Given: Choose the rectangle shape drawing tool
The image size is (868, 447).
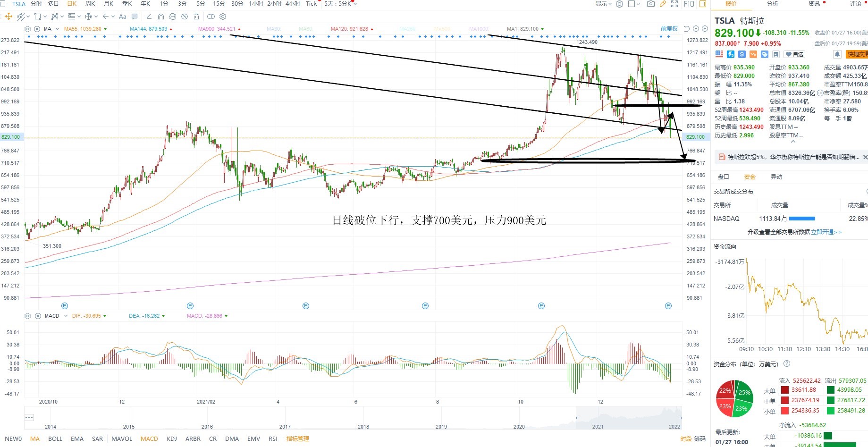Looking at the screenshot, I should tap(37, 17).
